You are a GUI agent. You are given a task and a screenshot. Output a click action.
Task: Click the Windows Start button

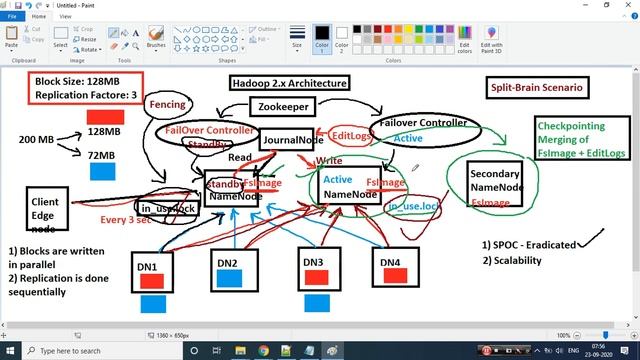tap(11, 351)
